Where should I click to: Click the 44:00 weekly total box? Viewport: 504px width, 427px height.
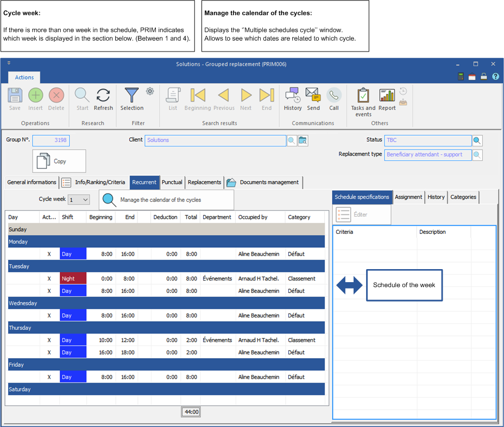tap(191, 412)
